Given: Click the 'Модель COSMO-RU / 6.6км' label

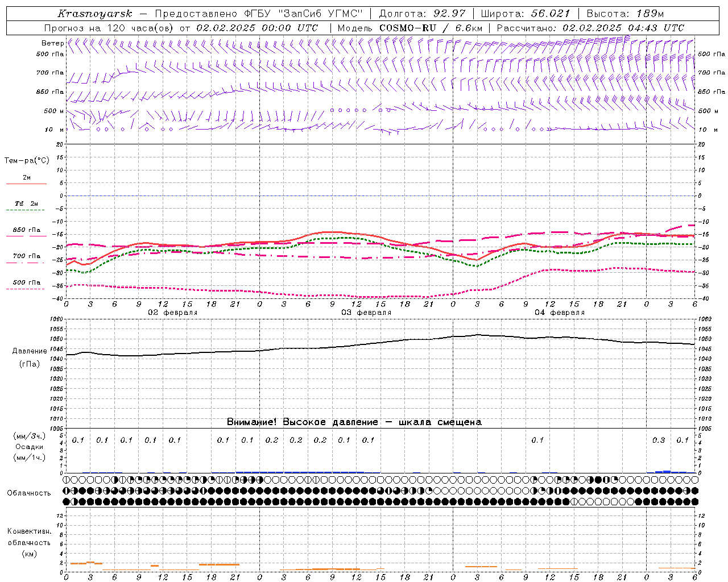Looking at the screenshot, I should 409,28.
